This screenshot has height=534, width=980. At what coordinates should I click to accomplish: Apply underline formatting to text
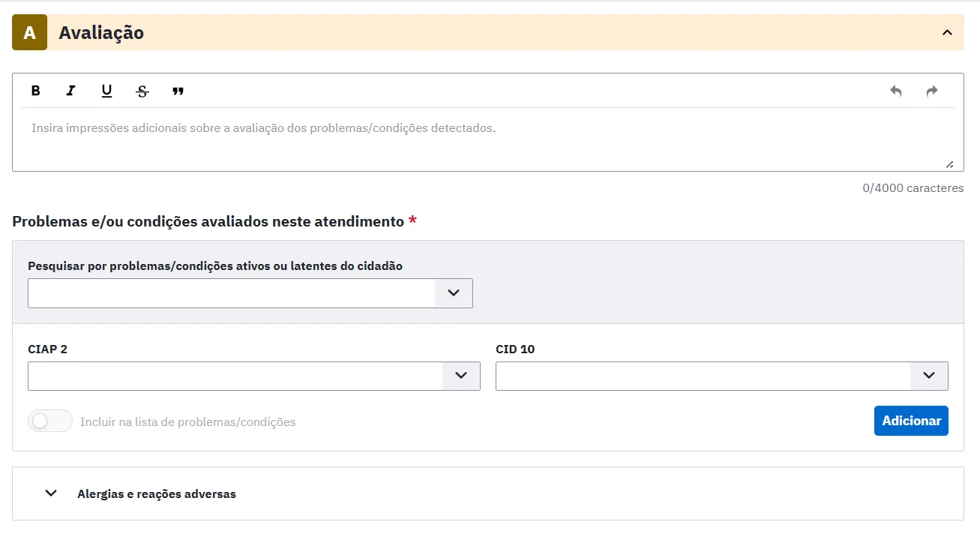click(106, 91)
